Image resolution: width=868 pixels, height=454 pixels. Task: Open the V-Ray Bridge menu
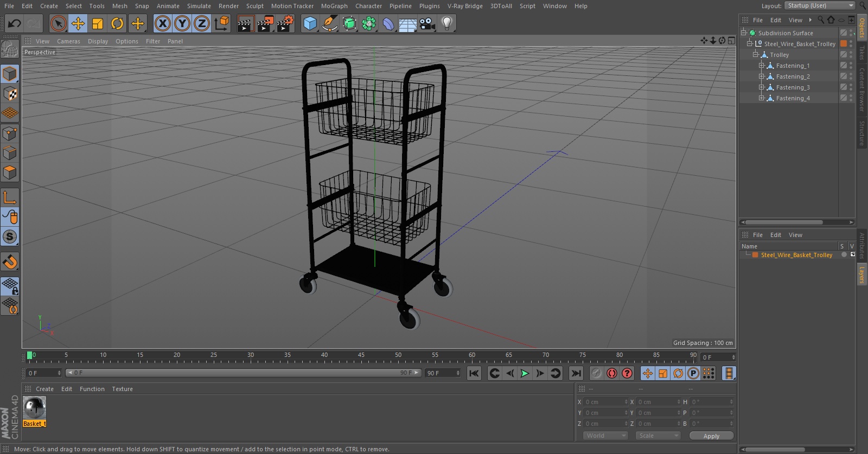coord(465,6)
